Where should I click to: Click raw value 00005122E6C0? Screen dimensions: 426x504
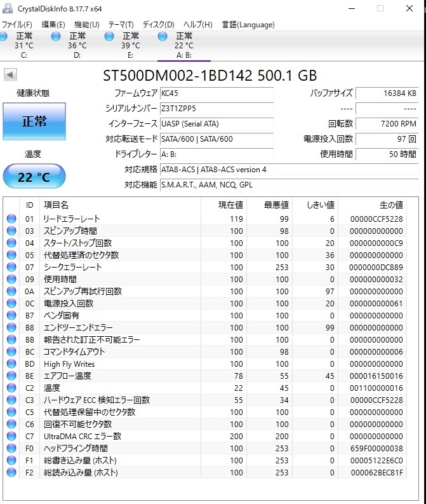point(376,460)
